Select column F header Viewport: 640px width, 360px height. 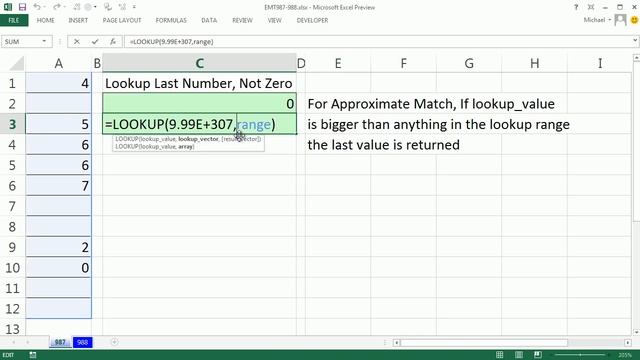(403, 63)
